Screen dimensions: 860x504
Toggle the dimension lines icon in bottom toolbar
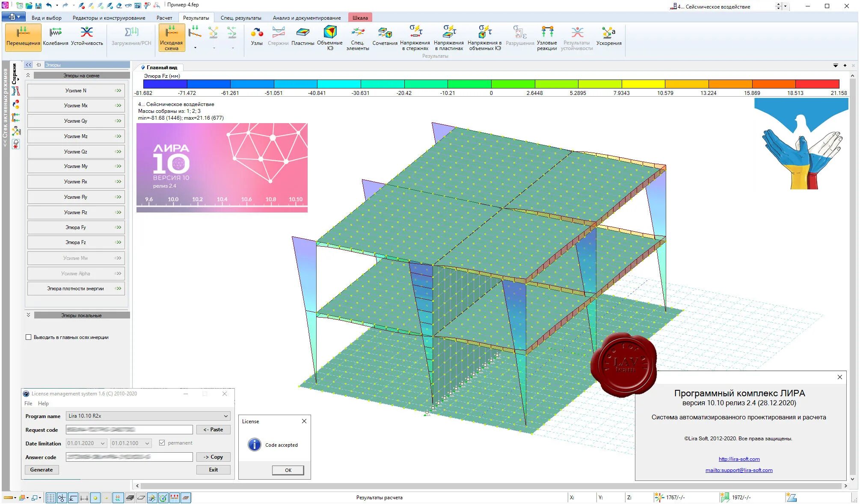84,498
